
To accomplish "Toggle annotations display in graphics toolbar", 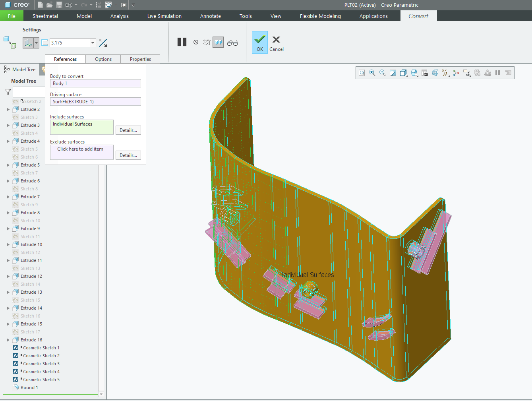I will (x=467, y=73).
